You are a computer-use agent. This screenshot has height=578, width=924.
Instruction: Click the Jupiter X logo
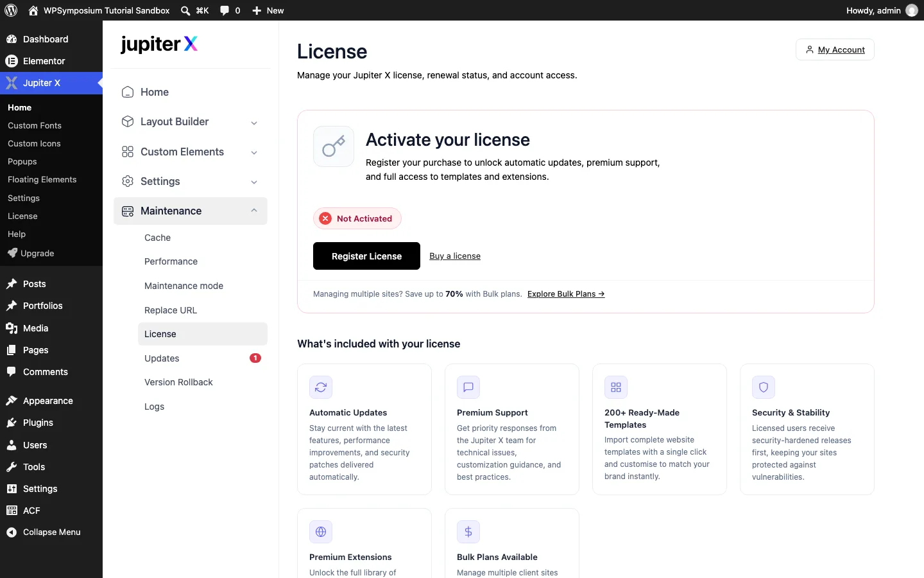[x=159, y=44]
